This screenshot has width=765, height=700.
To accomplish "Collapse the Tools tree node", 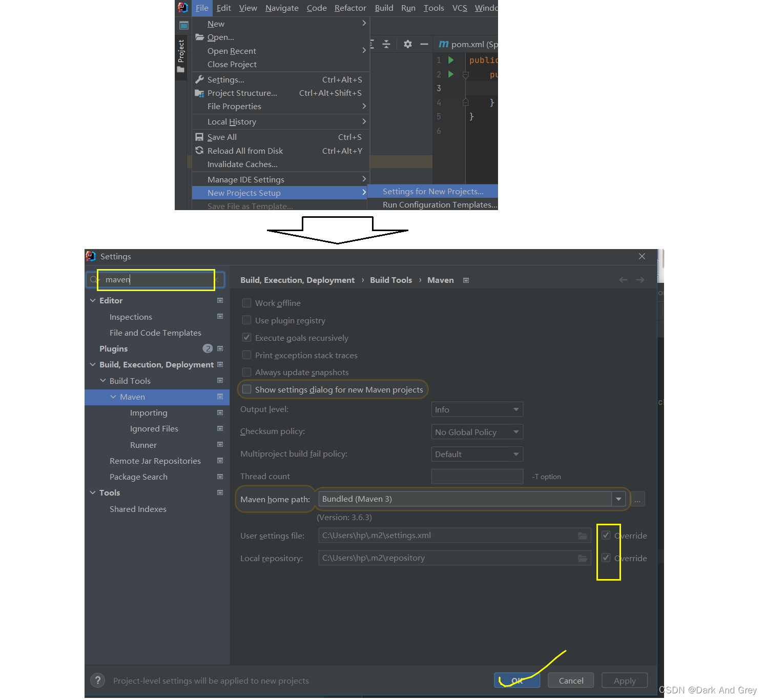I will (93, 492).
